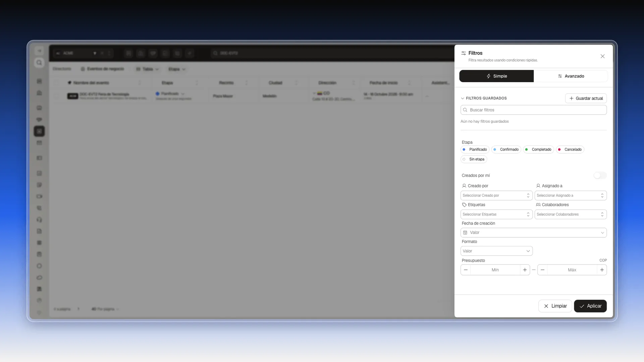This screenshot has height=362, width=644.
Task: Increase the Presupuesto Máx value with plus
Action: coord(602,270)
